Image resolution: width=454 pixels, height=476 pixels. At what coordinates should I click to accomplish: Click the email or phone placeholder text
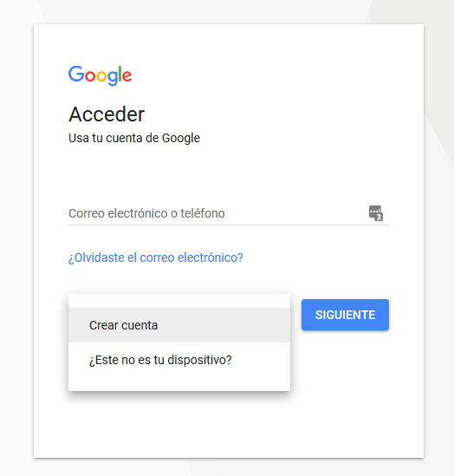coord(146,213)
